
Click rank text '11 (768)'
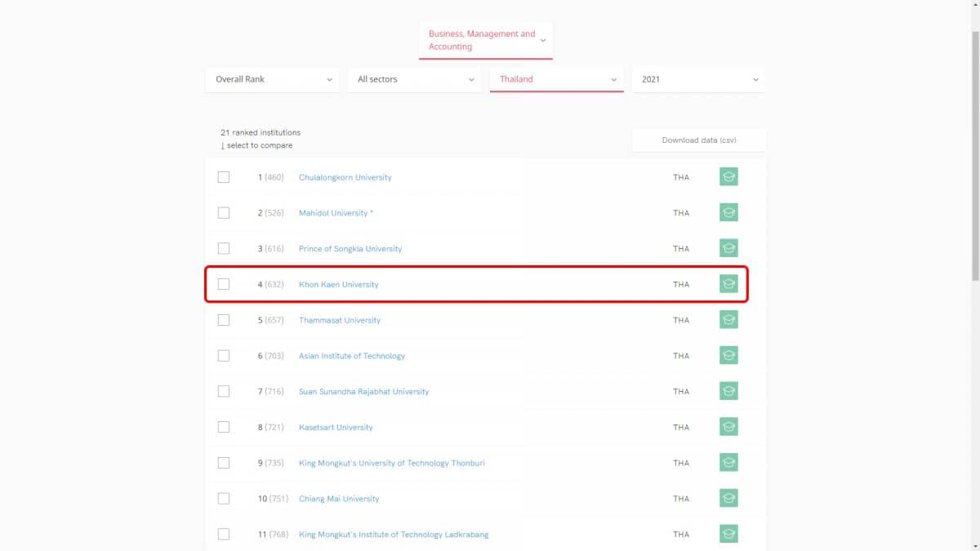[271, 534]
